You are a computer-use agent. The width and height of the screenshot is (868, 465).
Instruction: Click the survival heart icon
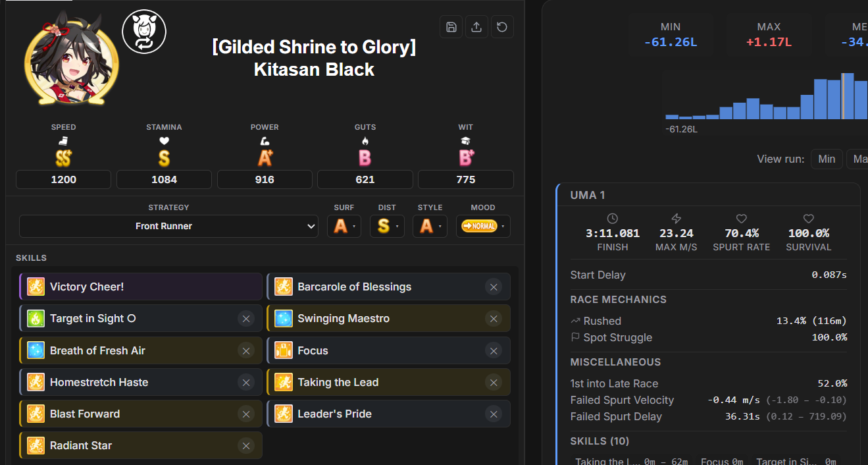tap(809, 219)
